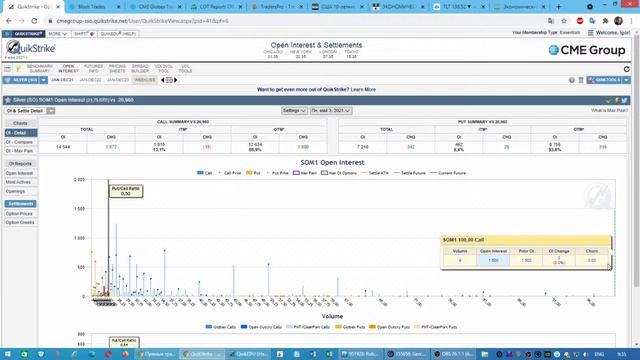Viewport: 640px width, 360px height.
Task: Toggle the Call series legend swatch
Action: 200,173
